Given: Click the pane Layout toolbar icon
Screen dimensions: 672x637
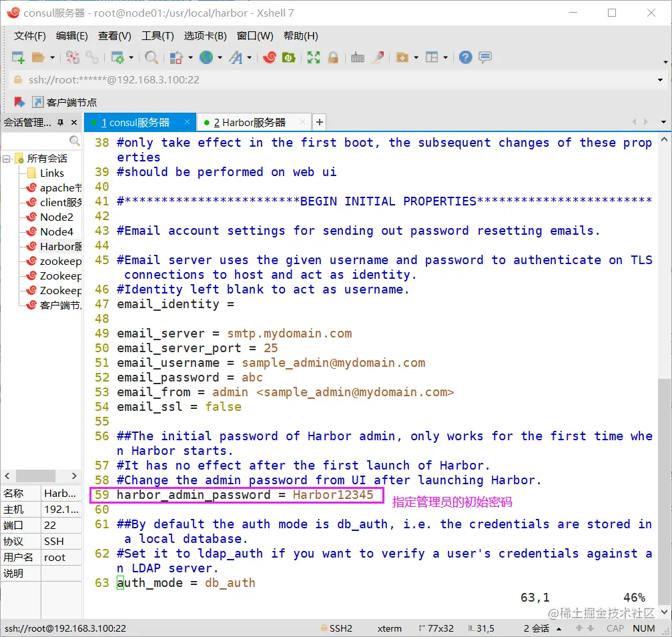Looking at the screenshot, I should pyautogui.click(x=432, y=57).
